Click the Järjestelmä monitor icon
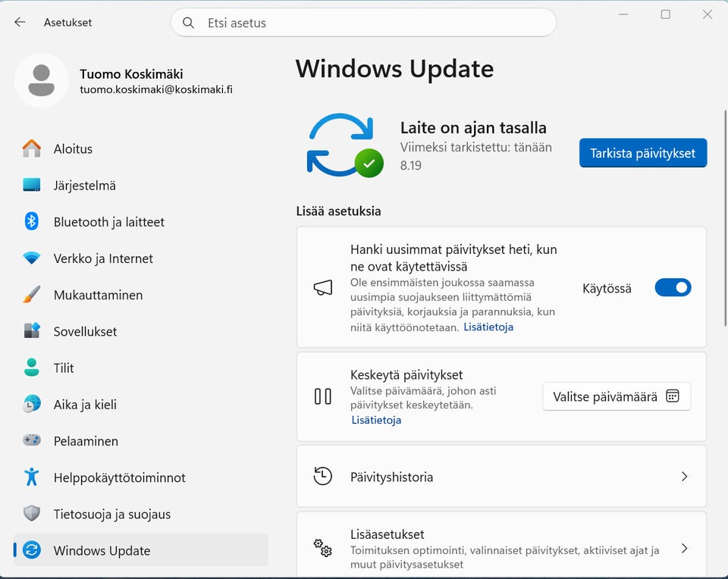728x579 pixels. pyautogui.click(x=32, y=185)
